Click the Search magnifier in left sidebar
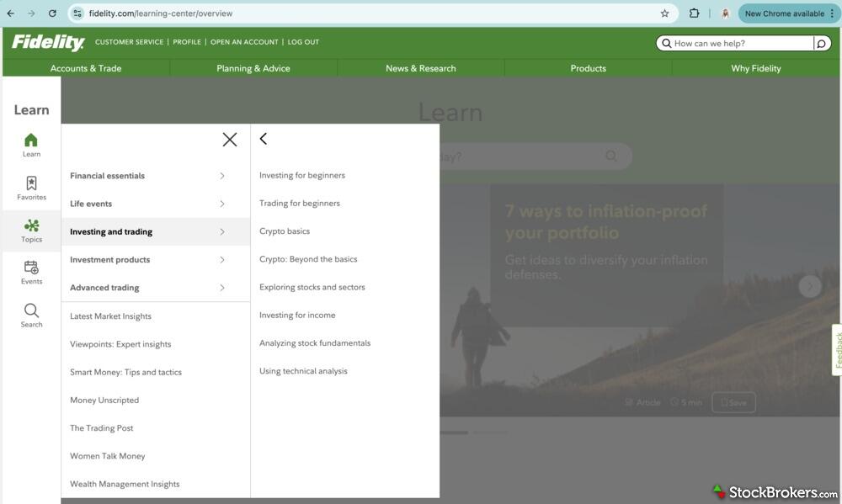 point(31,311)
